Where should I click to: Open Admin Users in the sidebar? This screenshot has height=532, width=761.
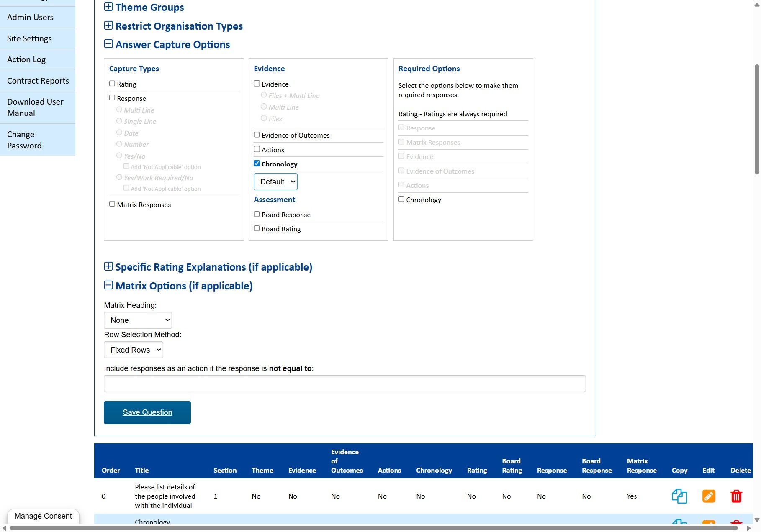pyautogui.click(x=38, y=17)
